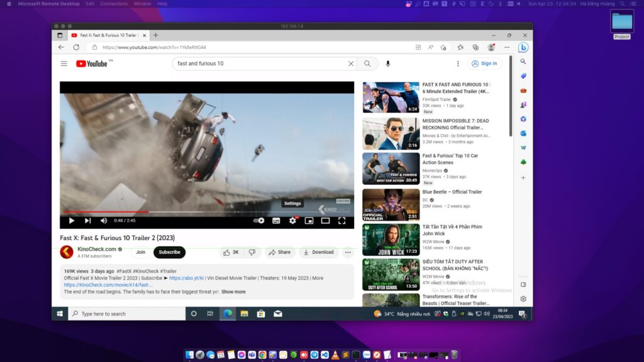Play the Fast X trailer video
644x362 pixels.
[72, 221]
